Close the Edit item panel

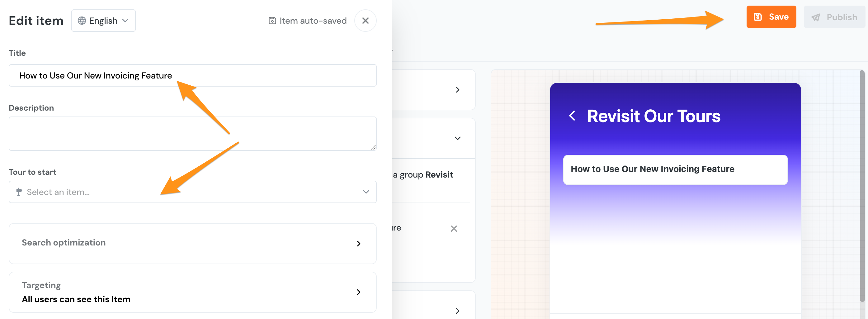point(365,21)
